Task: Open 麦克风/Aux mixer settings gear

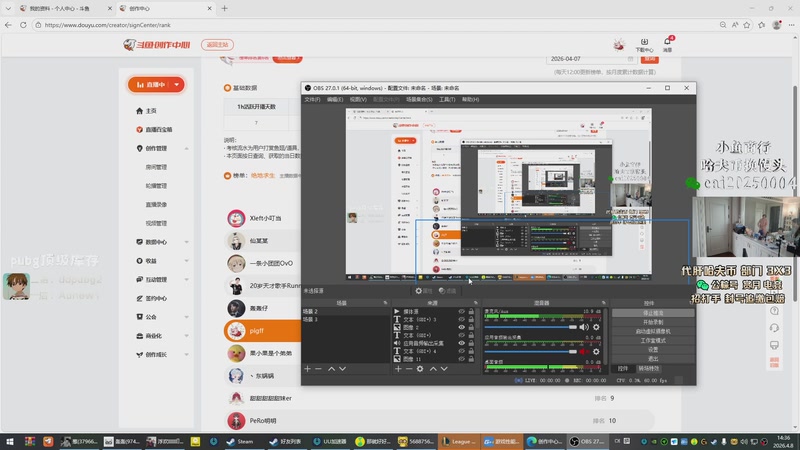Action: (596, 327)
